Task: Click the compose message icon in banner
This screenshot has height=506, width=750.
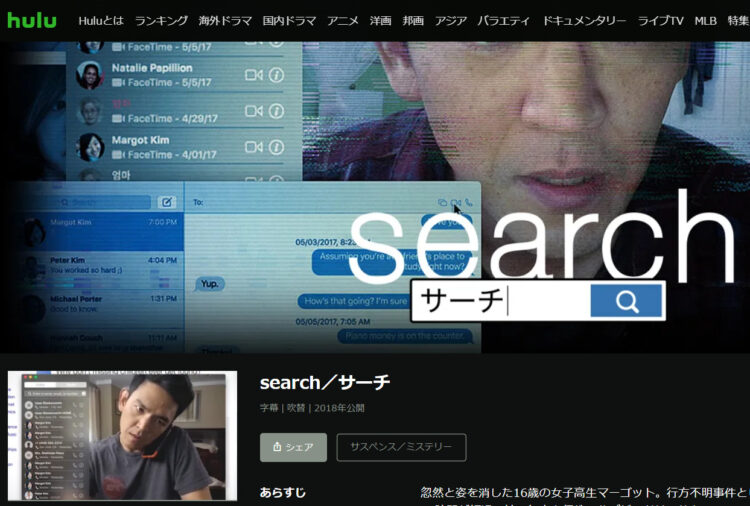Action: pos(166,202)
